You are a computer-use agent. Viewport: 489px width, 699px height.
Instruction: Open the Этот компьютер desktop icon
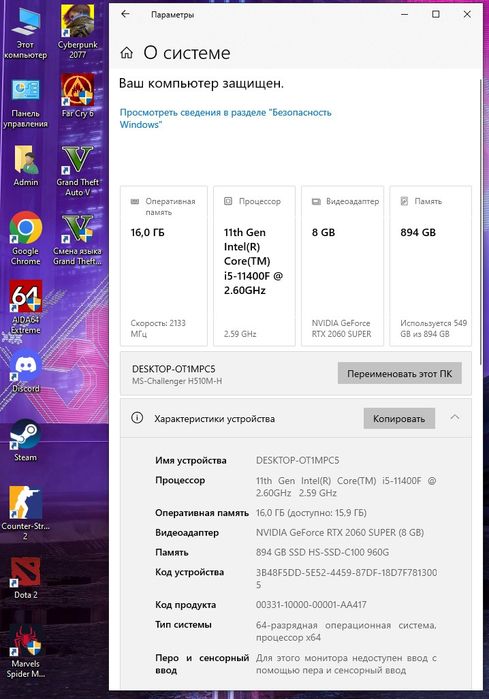25,33
